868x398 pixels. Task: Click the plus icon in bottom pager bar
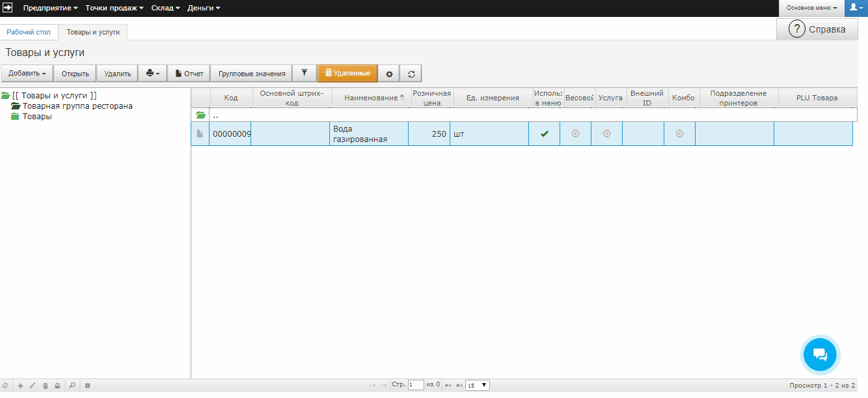tap(20, 386)
